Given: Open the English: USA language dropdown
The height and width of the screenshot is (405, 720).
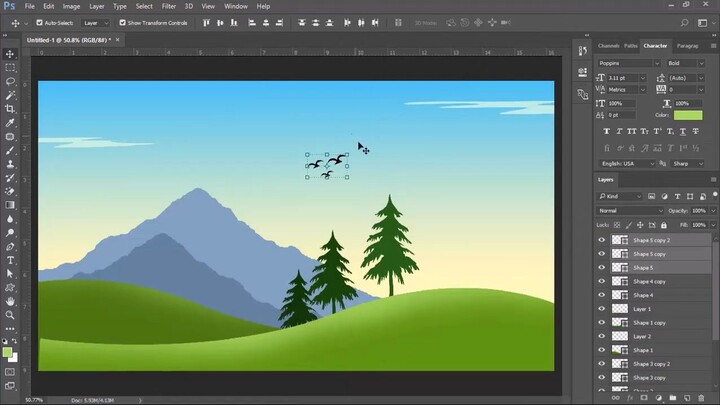Looking at the screenshot, I should pos(626,163).
